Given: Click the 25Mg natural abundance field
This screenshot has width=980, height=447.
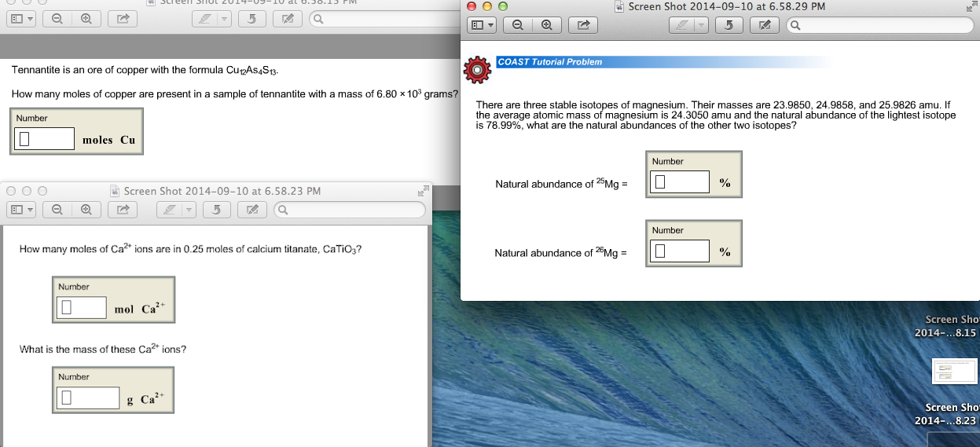Looking at the screenshot, I should [681, 182].
